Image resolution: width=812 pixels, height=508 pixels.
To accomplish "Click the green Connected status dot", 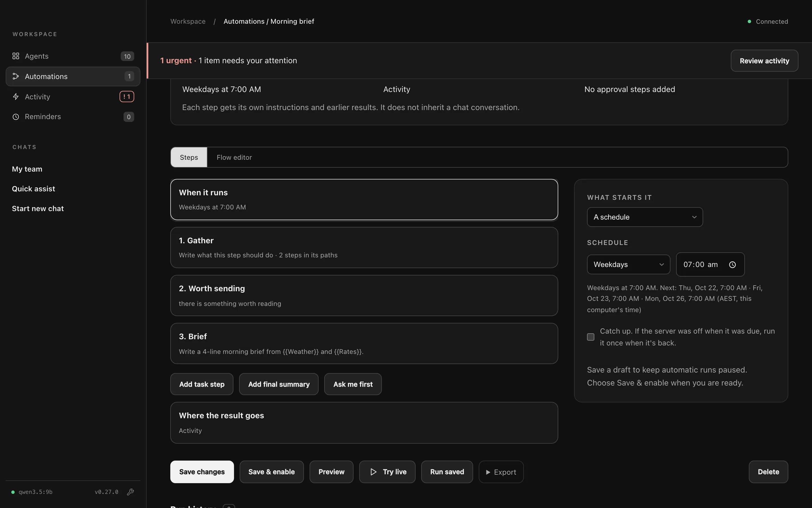I will tap(749, 21).
